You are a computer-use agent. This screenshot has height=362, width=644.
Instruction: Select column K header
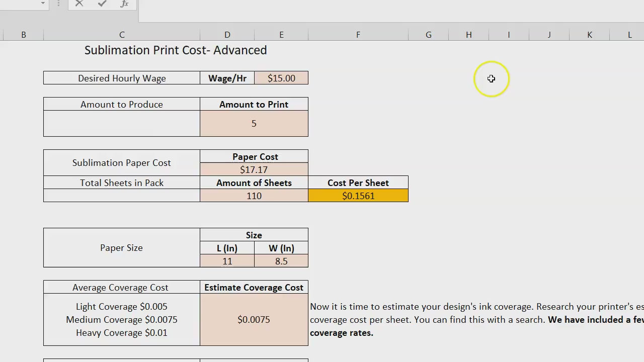pyautogui.click(x=589, y=35)
